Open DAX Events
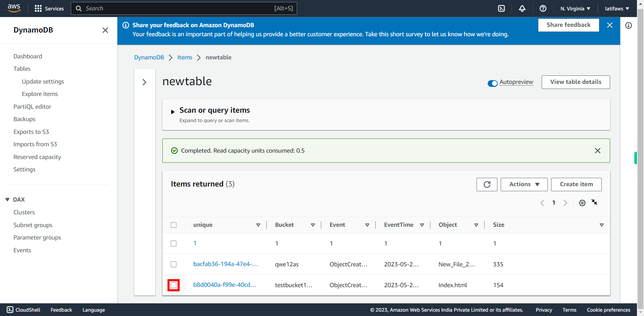The image size is (644, 316). (x=22, y=250)
